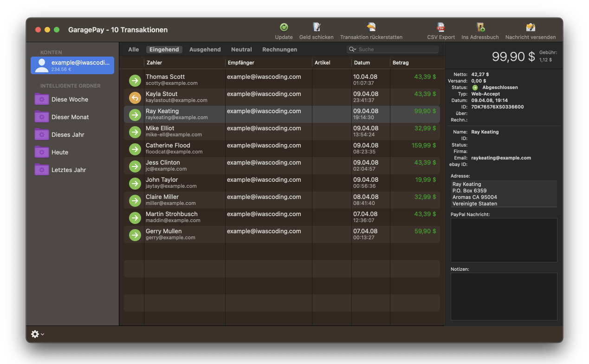Click the green arrow icon for Gerry Mullen
This screenshot has height=364, width=589.
(135, 235)
